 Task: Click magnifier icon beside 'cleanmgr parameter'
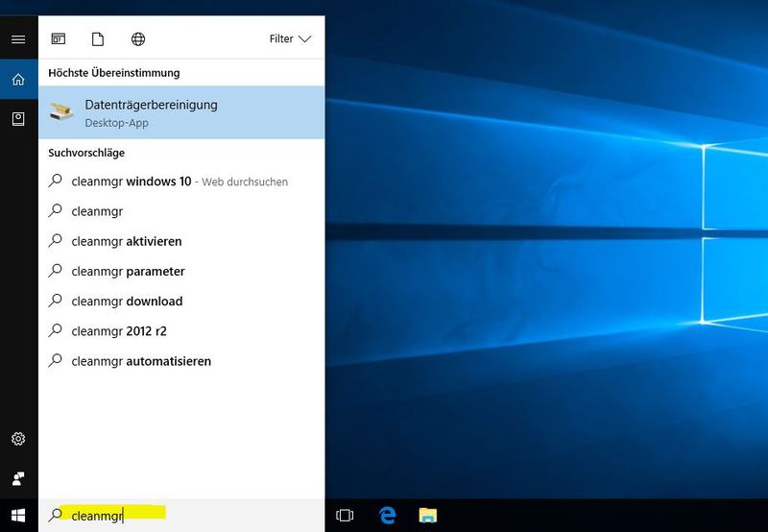[x=56, y=270]
